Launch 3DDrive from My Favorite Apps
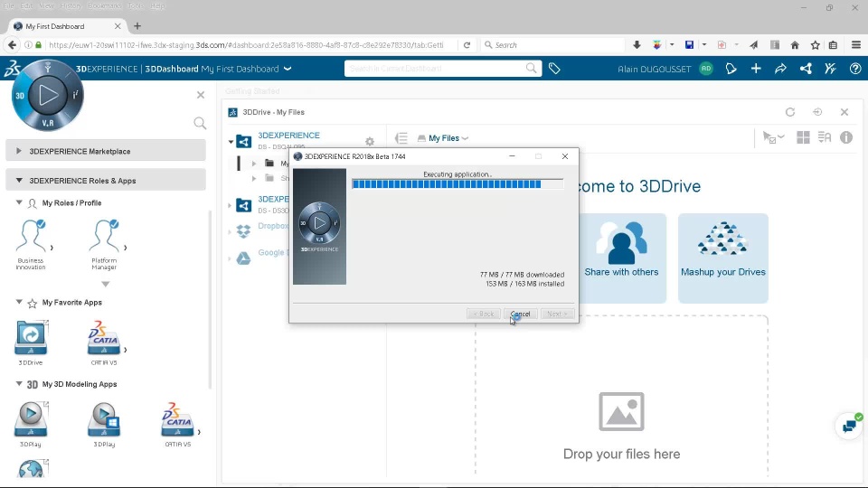Screen dimensions: 868x488 point(31,337)
